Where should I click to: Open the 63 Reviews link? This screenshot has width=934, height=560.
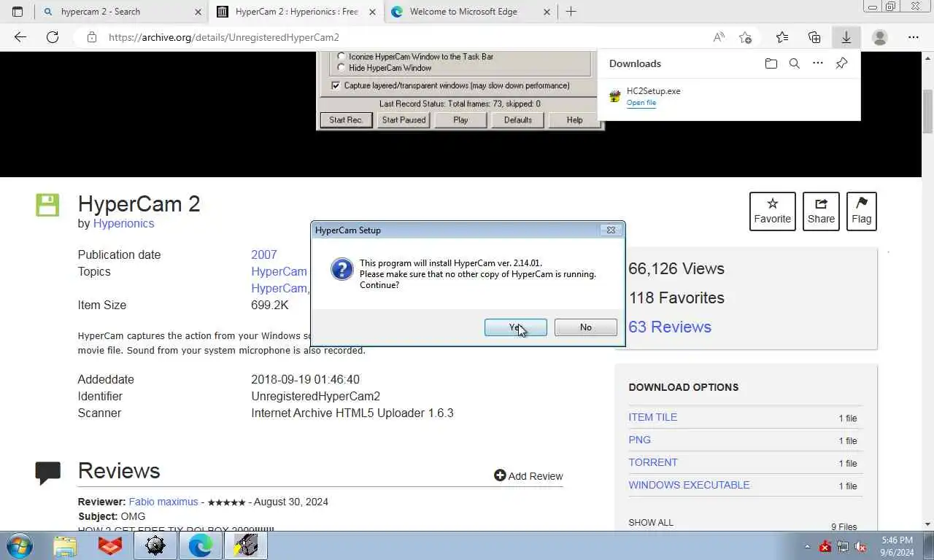670,327
